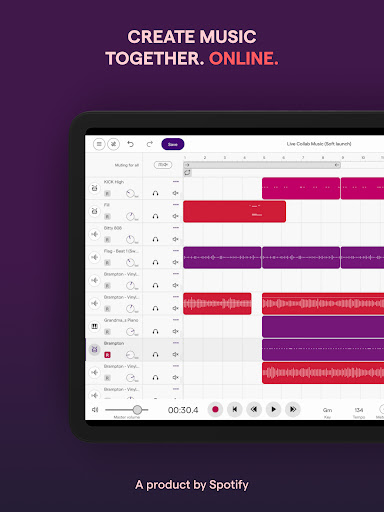384x512 pixels.
Task: Arm the Ditty 808 track for recording
Action: pyautogui.click(x=107, y=239)
